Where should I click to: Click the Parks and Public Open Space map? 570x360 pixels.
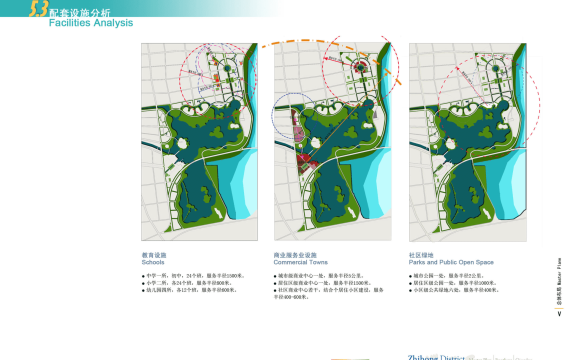tap(468, 142)
